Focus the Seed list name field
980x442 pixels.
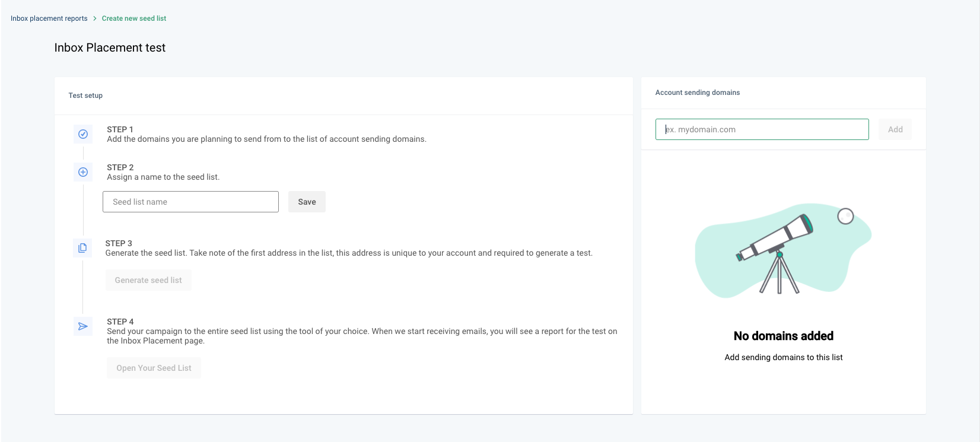coord(190,202)
